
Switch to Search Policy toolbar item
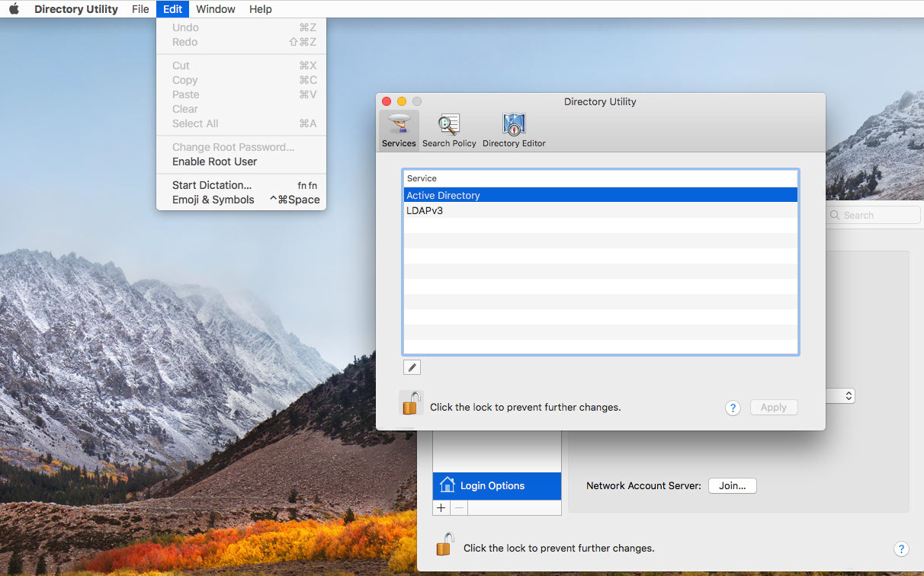[449, 130]
